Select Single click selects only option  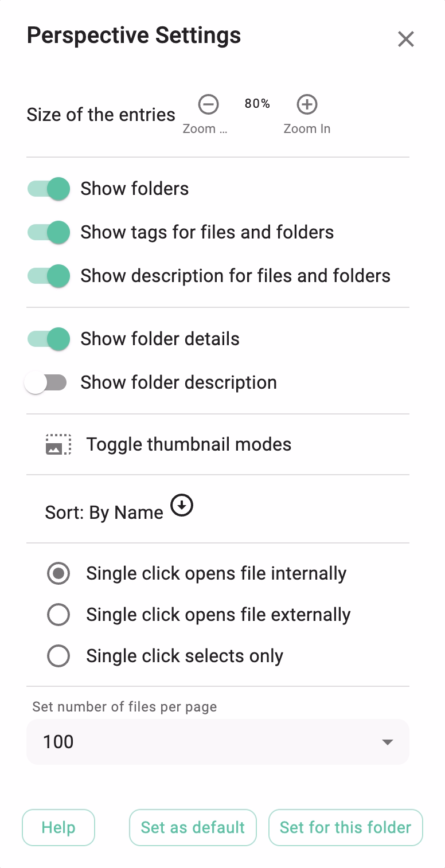click(58, 656)
